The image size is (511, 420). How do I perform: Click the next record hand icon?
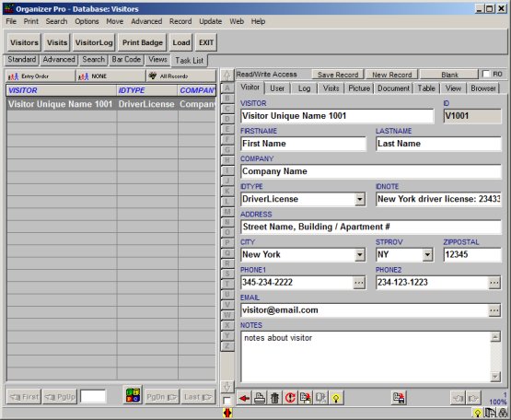(473, 398)
